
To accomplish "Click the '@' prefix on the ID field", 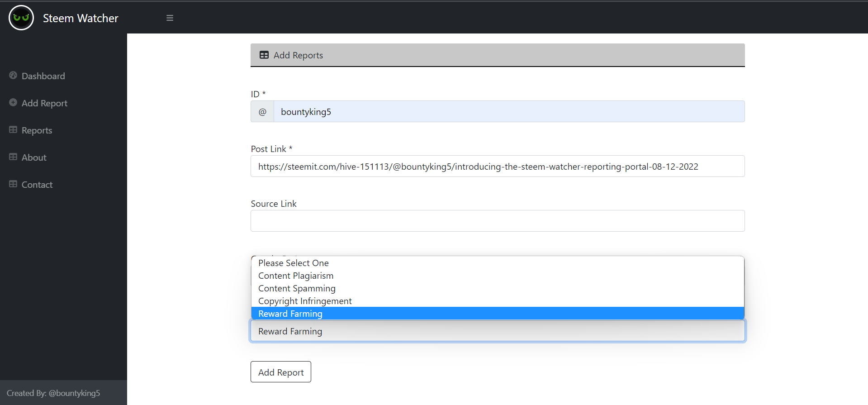I will [262, 111].
